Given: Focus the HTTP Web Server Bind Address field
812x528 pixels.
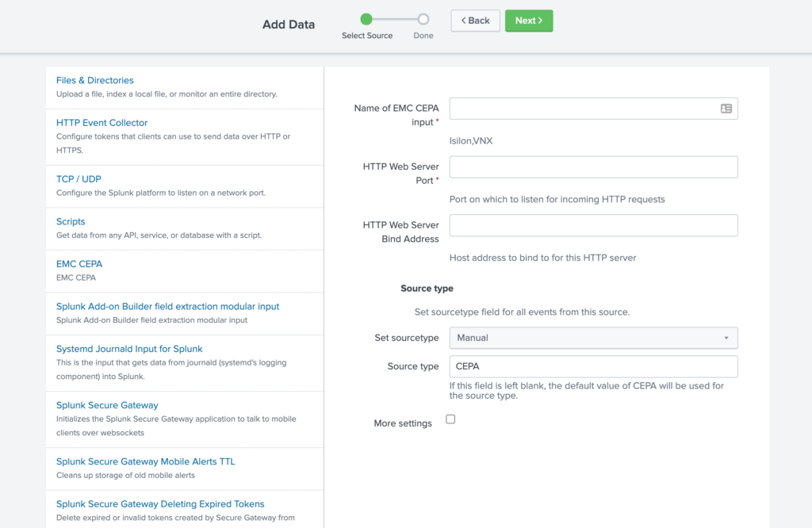Looking at the screenshot, I should point(593,226).
